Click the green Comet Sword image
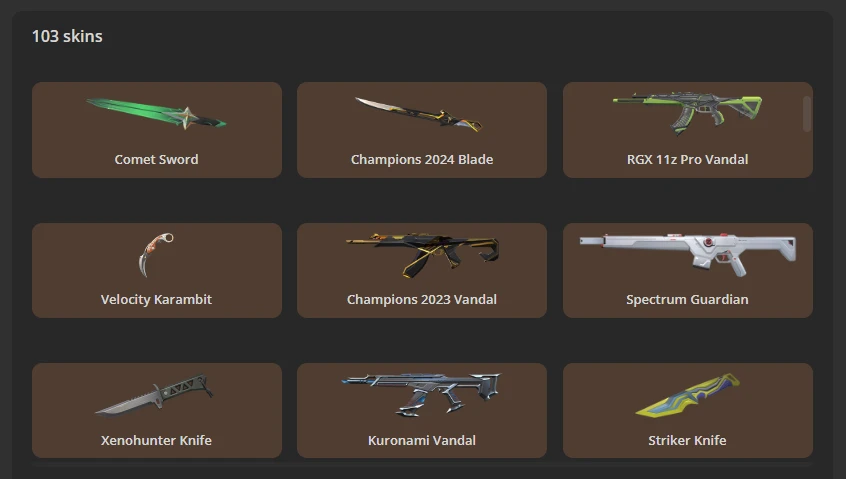846x479 pixels. click(156, 114)
